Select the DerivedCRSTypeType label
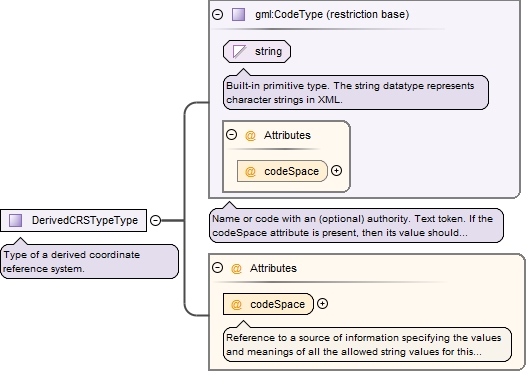 85,220
